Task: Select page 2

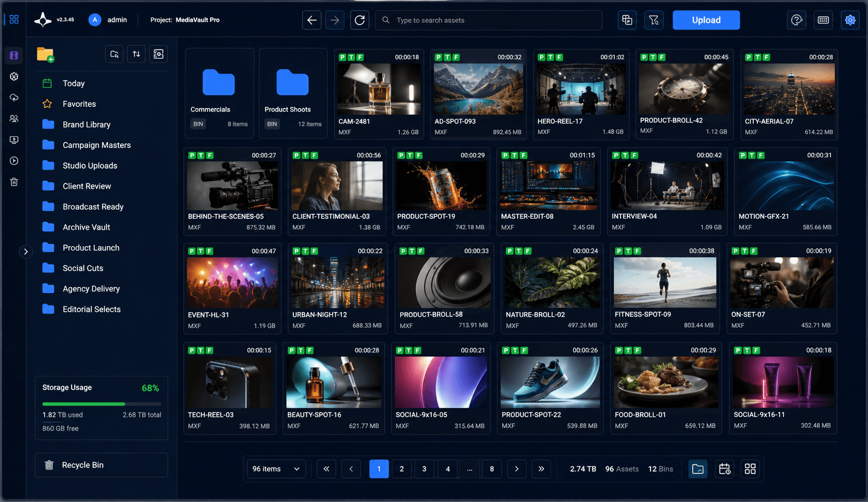Action: point(402,469)
